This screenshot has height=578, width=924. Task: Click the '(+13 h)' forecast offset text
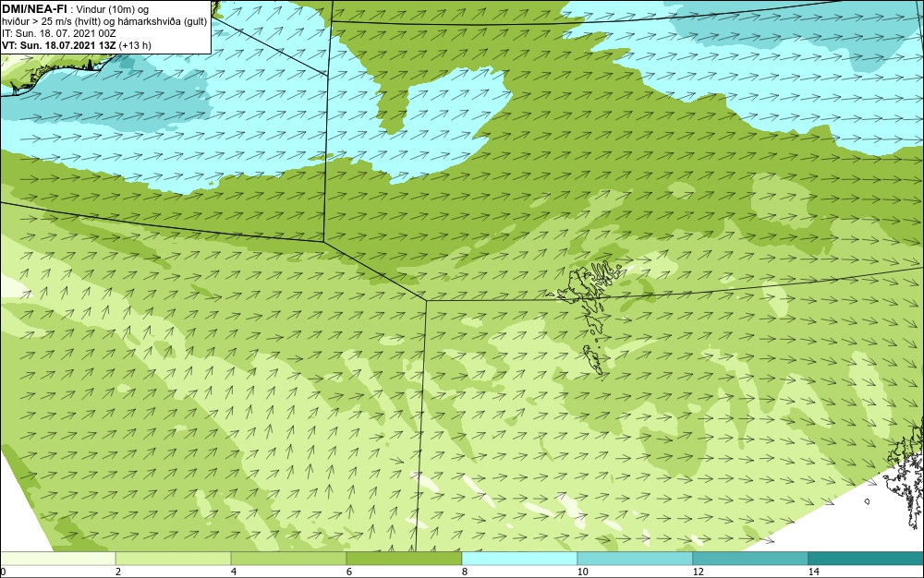coord(134,45)
